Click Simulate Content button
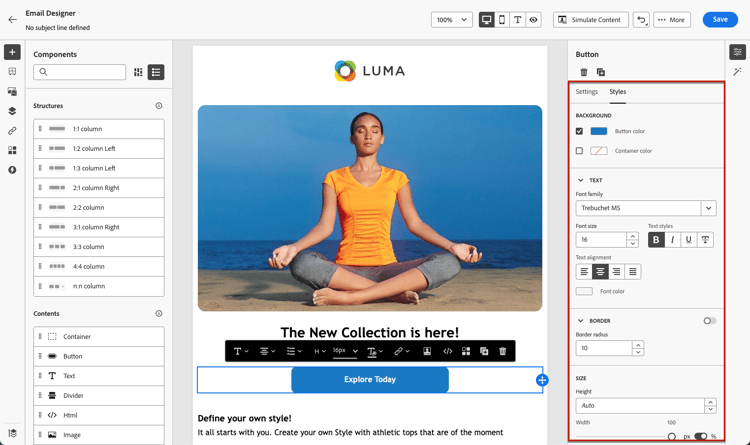750x445 pixels. [x=591, y=20]
